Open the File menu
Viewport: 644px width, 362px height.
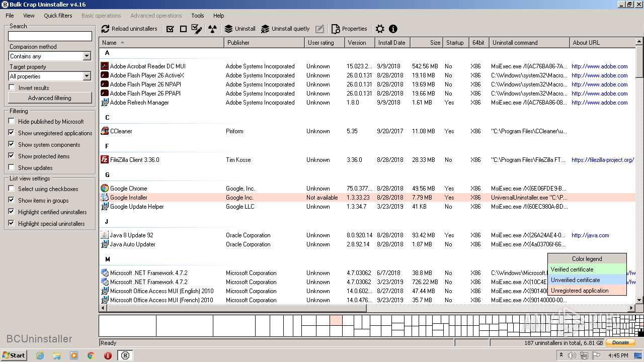click(x=10, y=16)
